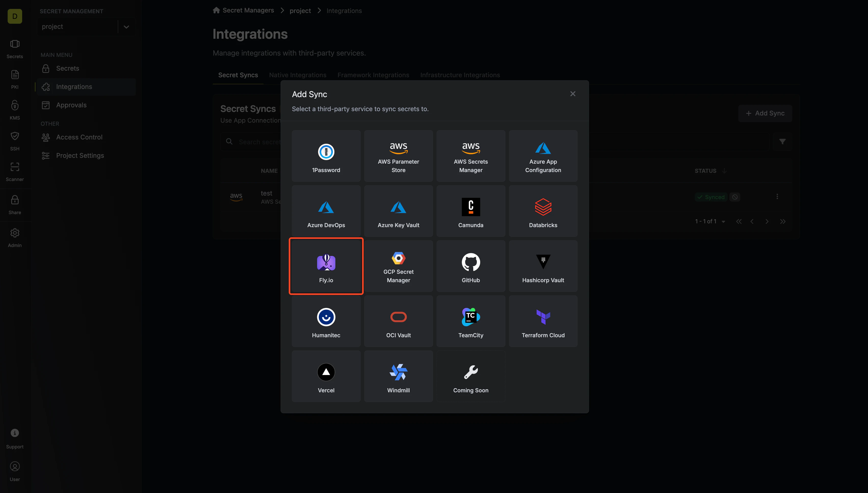Click project breadcrumb link
This screenshot has height=493, width=868.
[300, 11]
